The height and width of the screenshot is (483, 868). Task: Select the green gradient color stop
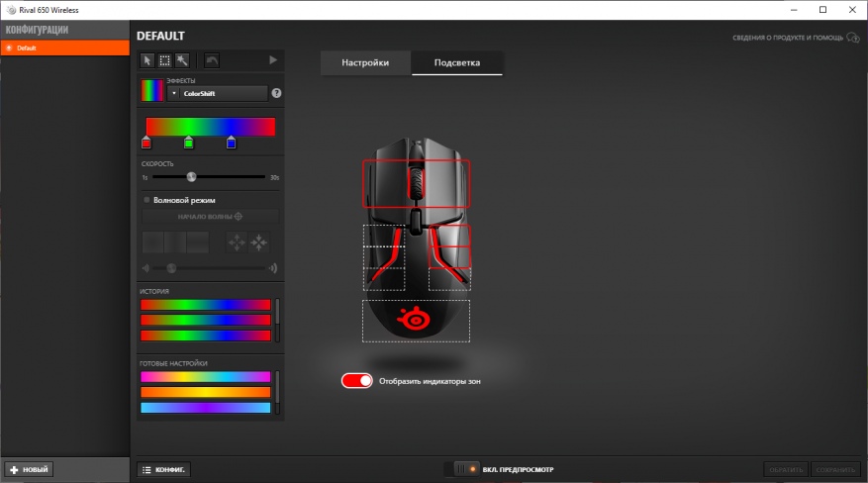[x=189, y=143]
